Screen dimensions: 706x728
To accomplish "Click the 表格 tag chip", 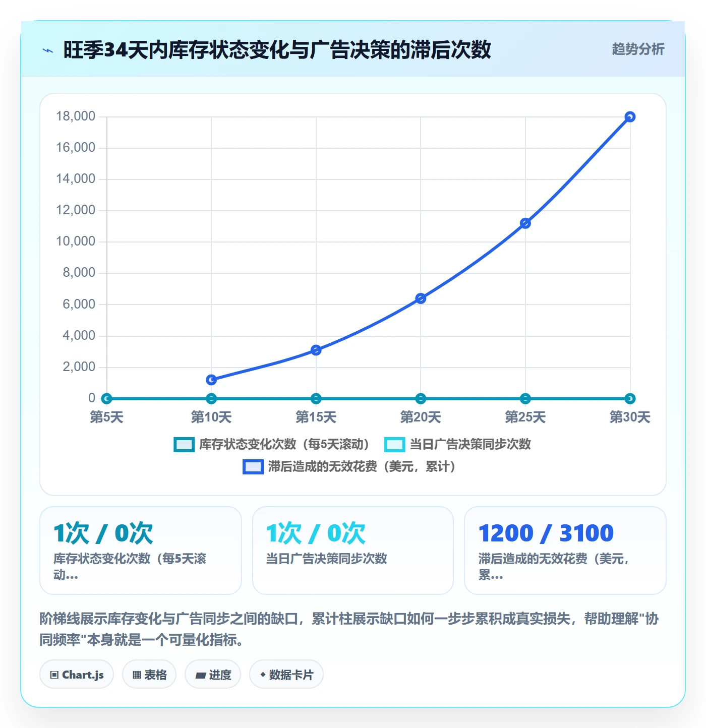I will coord(149,675).
